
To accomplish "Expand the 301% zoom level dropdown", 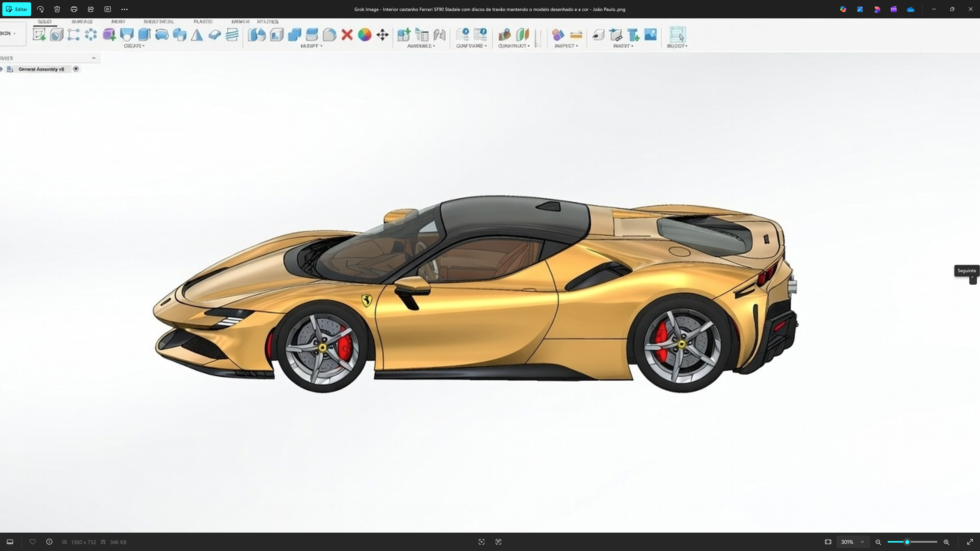I will tap(862, 542).
